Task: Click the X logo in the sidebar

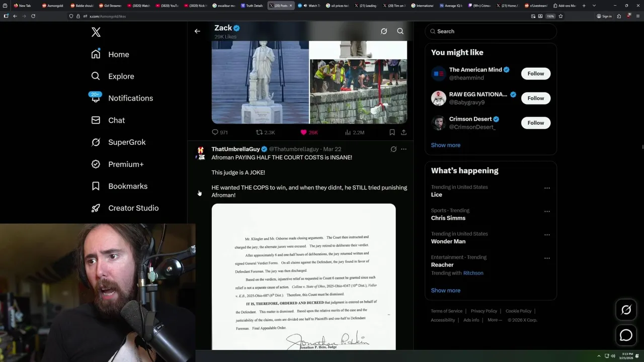Action: pyautogui.click(x=96, y=32)
